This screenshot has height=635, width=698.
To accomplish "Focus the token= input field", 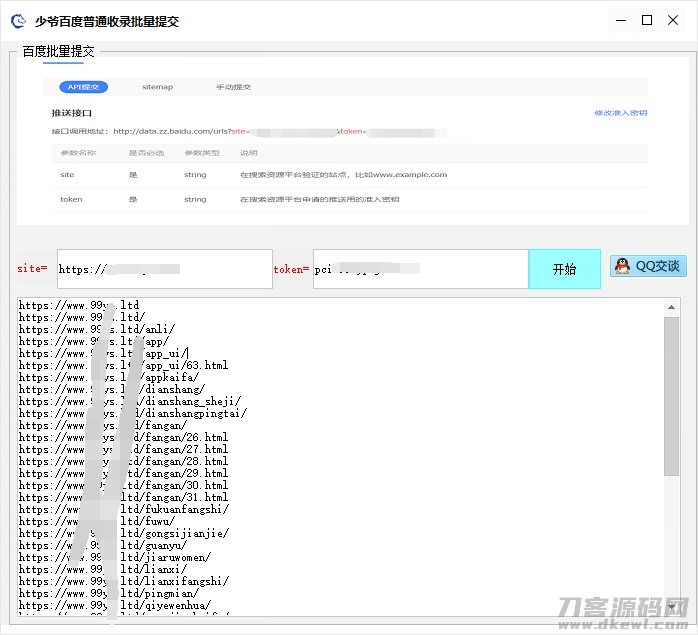I will tap(421, 269).
